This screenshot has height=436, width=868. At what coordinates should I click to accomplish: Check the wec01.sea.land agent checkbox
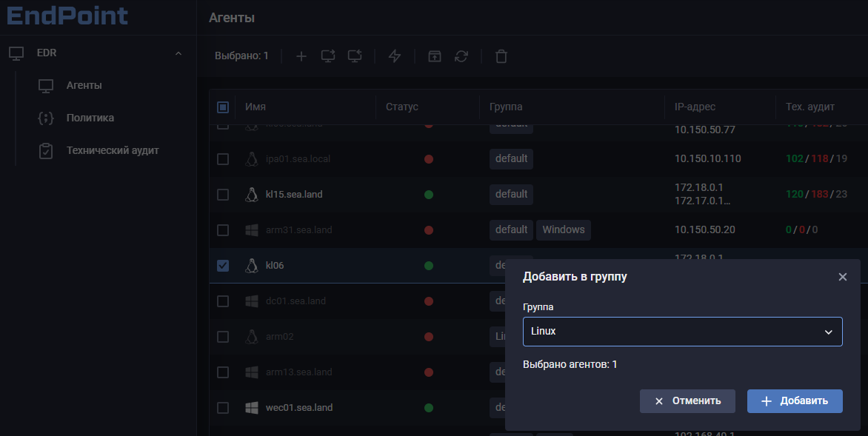pos(223,408)
